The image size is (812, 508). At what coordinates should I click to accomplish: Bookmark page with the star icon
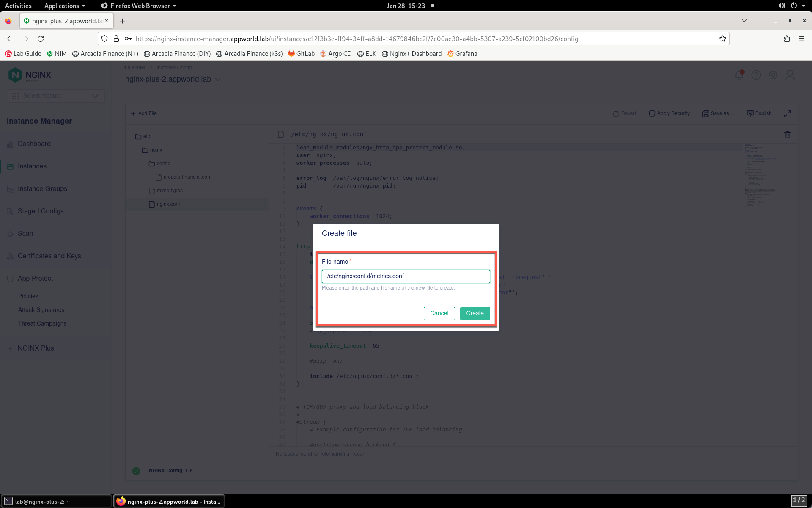pyautogui.click(x=723, y=39)
